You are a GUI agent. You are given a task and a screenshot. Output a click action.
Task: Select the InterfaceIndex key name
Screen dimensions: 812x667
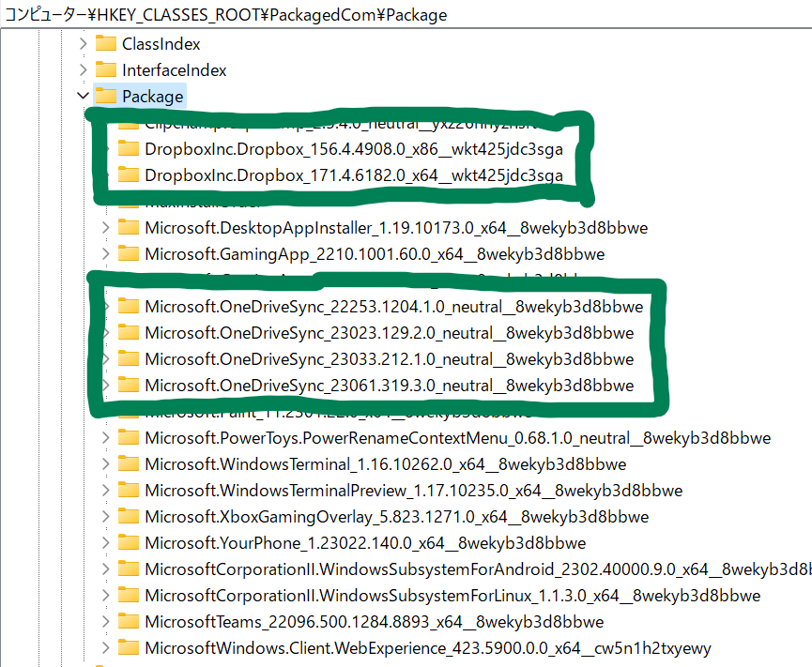(174, 70)
